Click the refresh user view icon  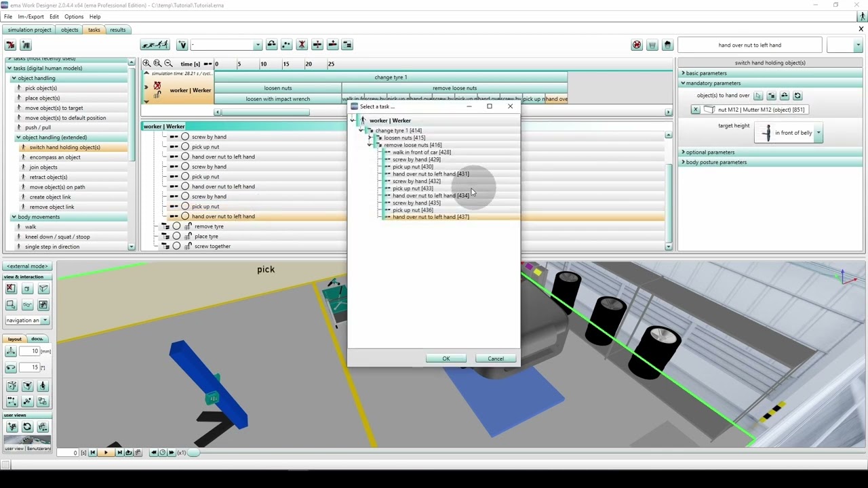[x=27, y=427]
